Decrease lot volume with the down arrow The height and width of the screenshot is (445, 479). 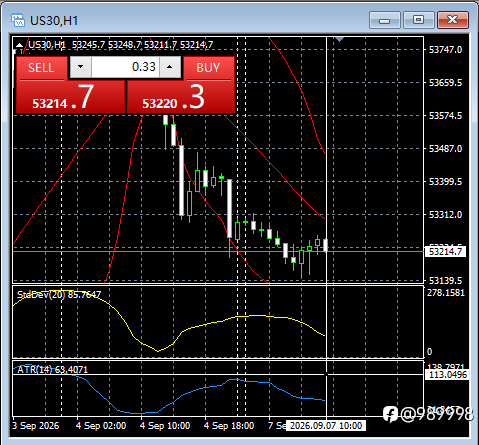point(80,67)
